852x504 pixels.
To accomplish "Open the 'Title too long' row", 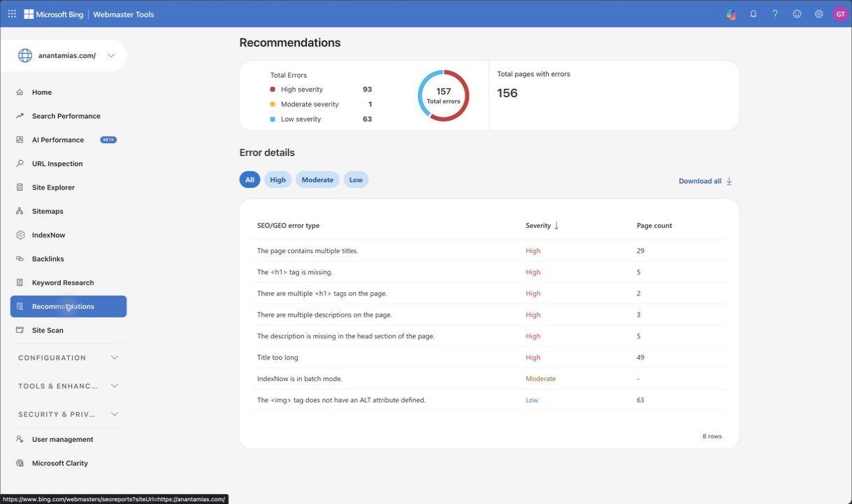I will [x=489, y=357].
